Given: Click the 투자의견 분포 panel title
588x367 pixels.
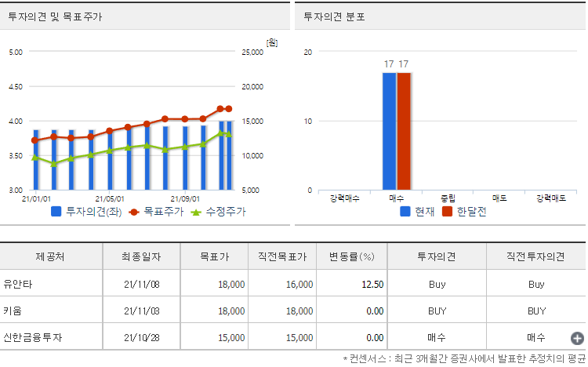Looking at the screenshot, I should coord(334,17).
